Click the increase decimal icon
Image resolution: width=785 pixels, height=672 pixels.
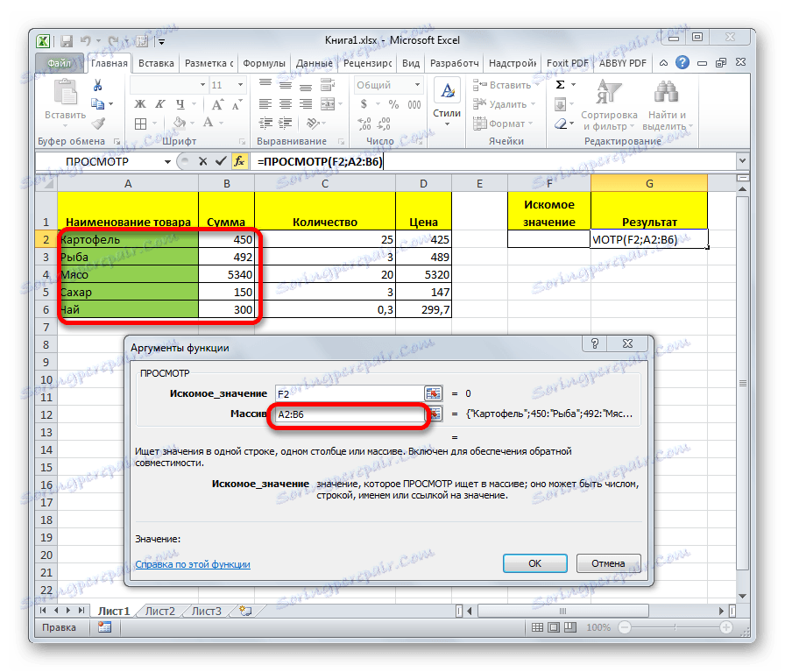(364, 124)
